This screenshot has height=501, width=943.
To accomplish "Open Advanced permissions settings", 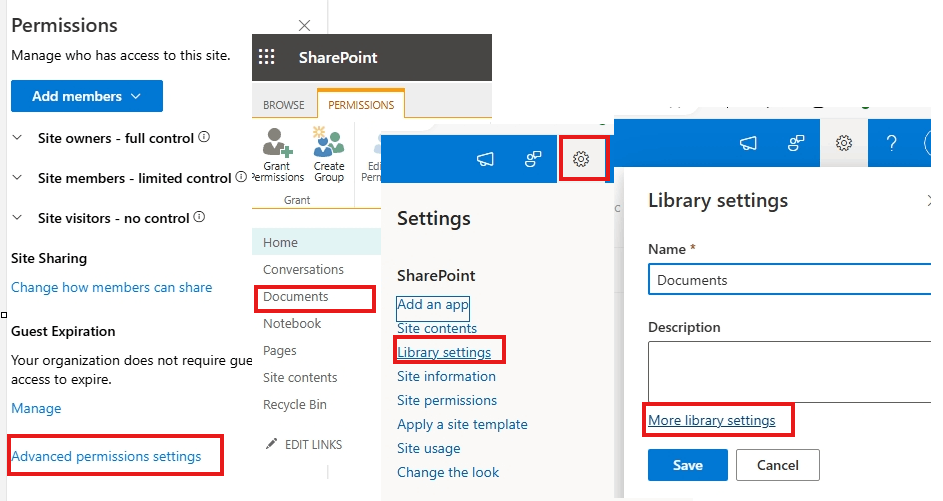I will pos(106,456).
